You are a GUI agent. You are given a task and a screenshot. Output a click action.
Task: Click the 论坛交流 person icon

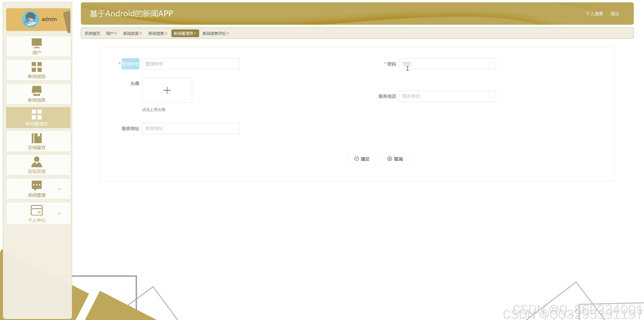[x=36, y=162]
